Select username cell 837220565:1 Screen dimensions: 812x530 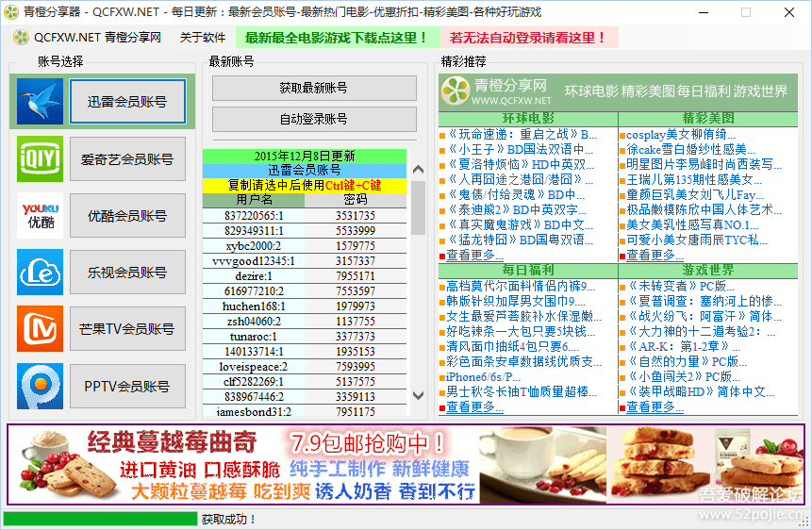(254, 216)
